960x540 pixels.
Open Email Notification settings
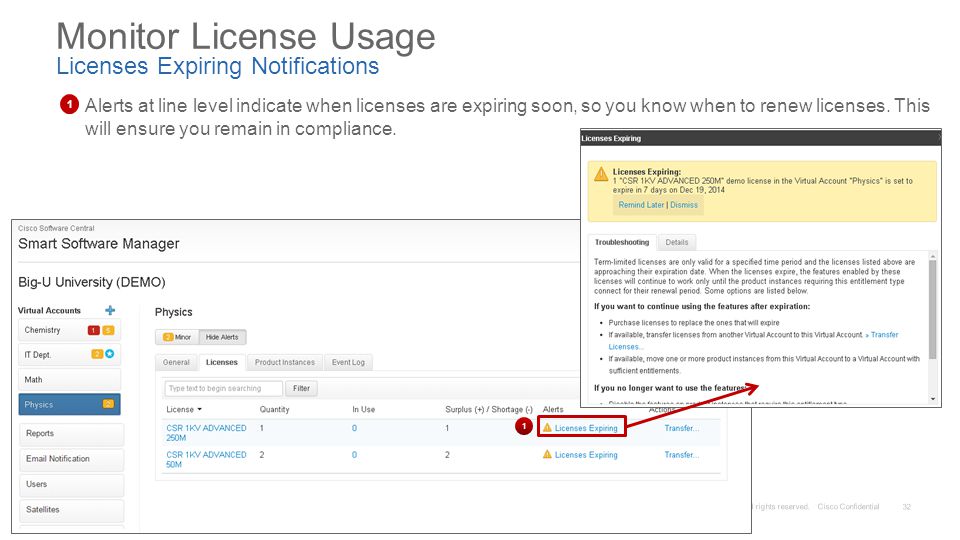(x=71, y=459)
